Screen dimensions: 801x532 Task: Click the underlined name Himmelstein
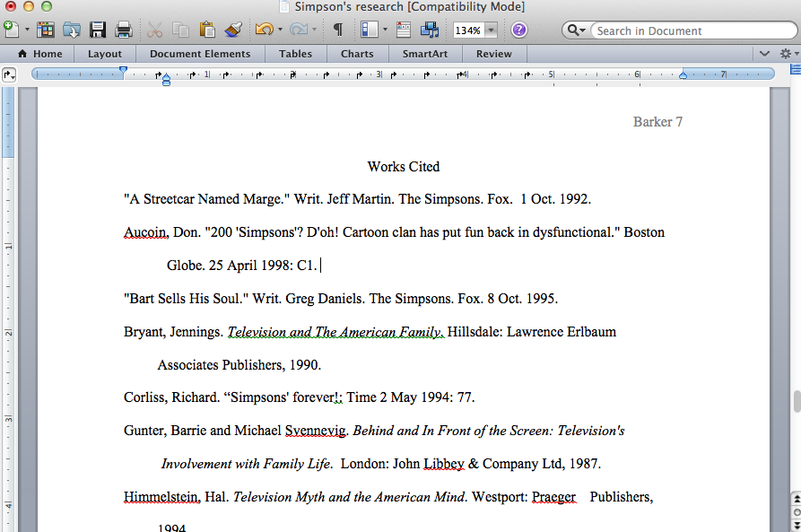(x=162, y=497)
